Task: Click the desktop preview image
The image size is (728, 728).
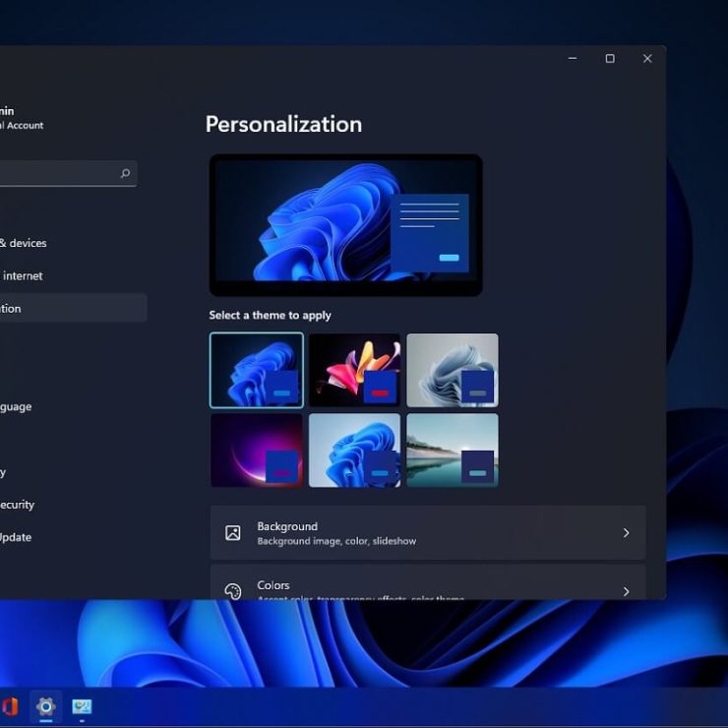Action: click(x=346, y=225)
